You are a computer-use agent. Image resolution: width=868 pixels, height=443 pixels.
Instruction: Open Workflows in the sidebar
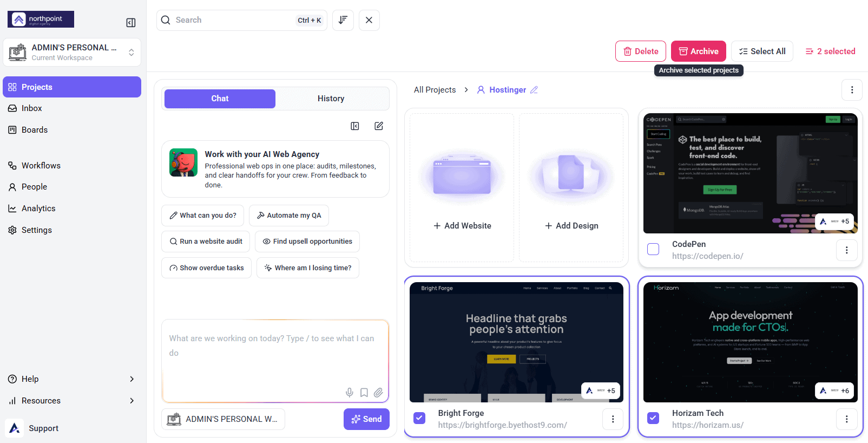(x=72, y=166)
